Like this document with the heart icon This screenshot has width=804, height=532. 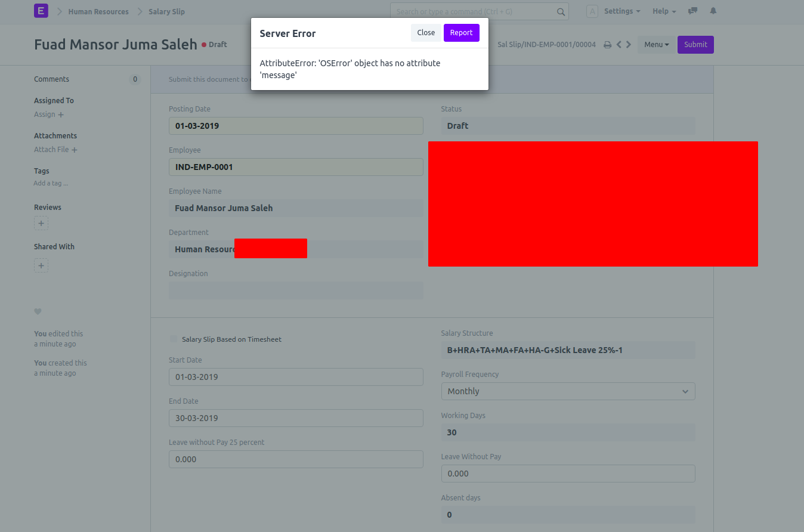(x=38, y=311)
